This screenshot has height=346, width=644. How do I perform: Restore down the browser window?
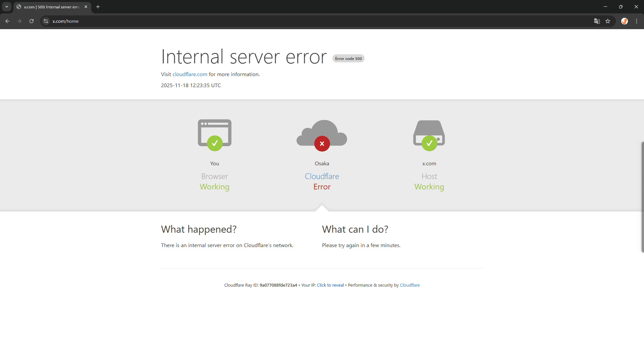coord(621,7)
